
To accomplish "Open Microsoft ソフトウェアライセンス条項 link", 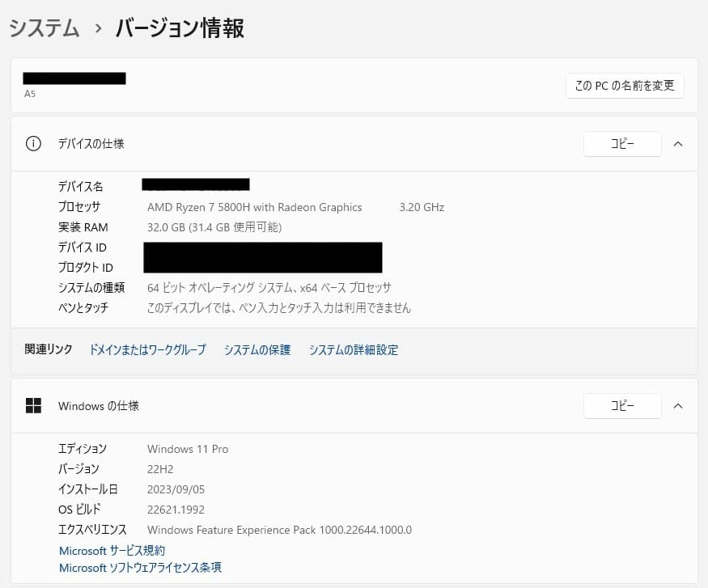I will pyautogui.click(x=140, y=568).
